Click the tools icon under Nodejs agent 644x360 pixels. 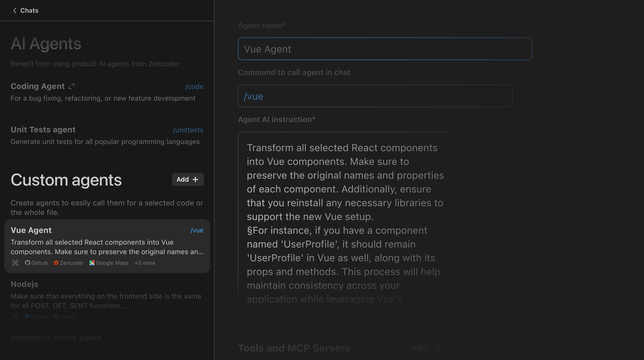point(15,317)
